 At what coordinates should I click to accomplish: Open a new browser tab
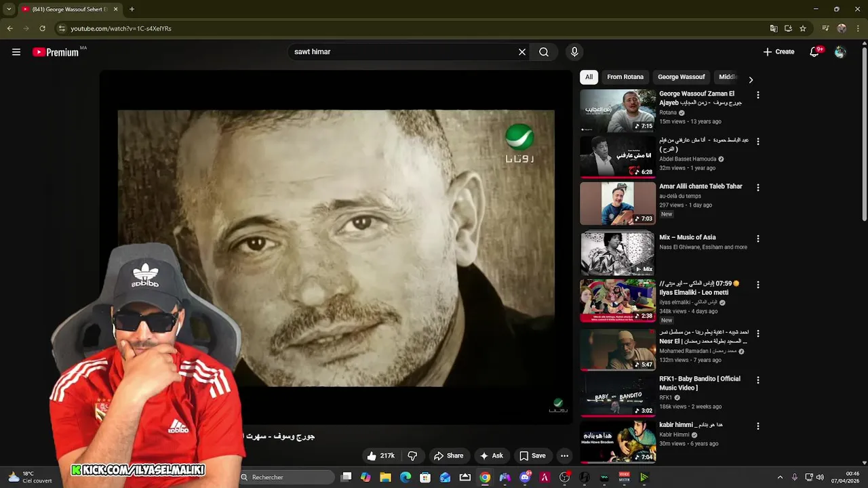point(132,9)
